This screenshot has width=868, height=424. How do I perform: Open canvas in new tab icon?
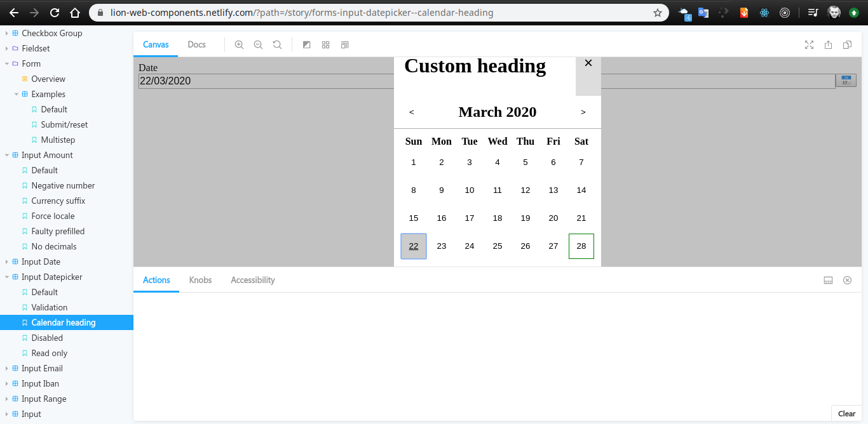(x=828, y=44)
